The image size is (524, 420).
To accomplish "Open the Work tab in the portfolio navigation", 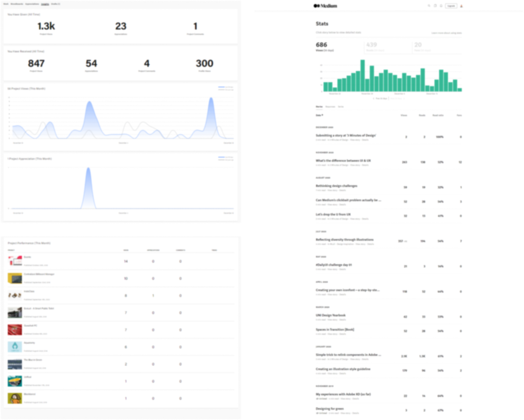I will point(6,4).
